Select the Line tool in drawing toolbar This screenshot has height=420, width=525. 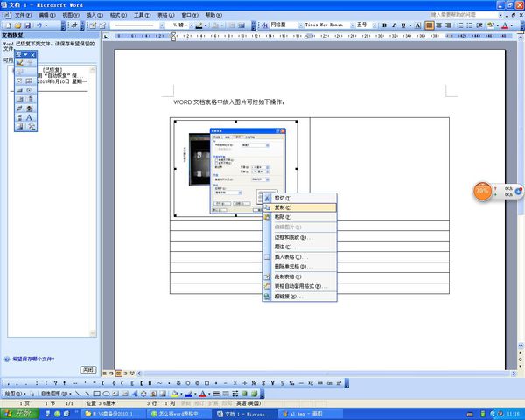point(78,394)
